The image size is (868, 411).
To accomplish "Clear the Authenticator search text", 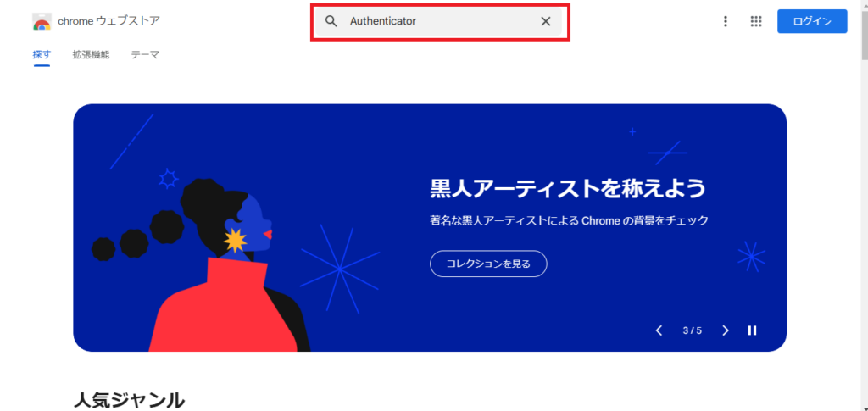I will (545, 21).
